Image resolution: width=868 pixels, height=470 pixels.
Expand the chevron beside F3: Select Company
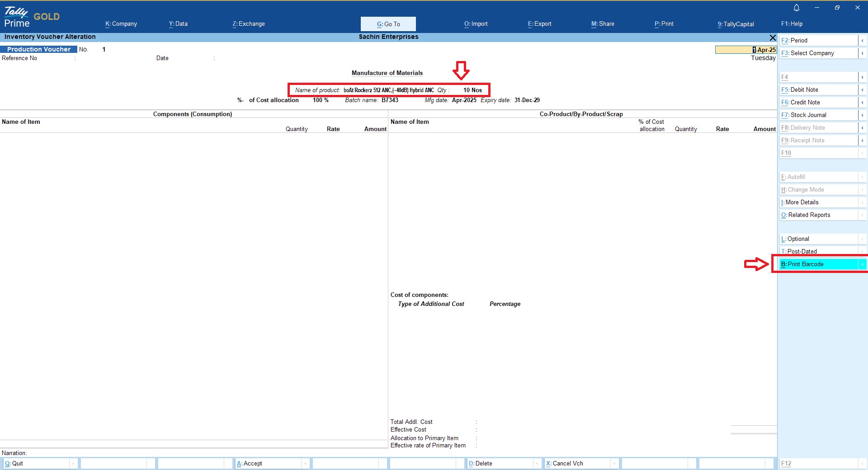862,53
